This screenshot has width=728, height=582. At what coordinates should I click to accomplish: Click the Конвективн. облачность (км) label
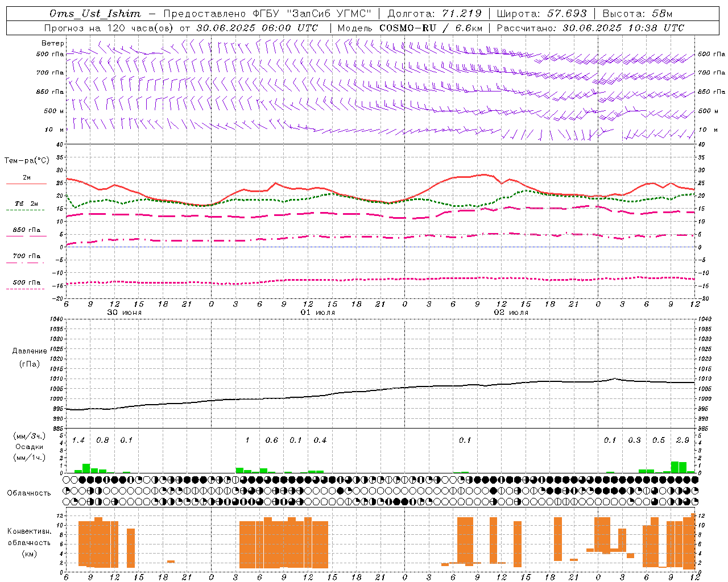tap(29, 542)
